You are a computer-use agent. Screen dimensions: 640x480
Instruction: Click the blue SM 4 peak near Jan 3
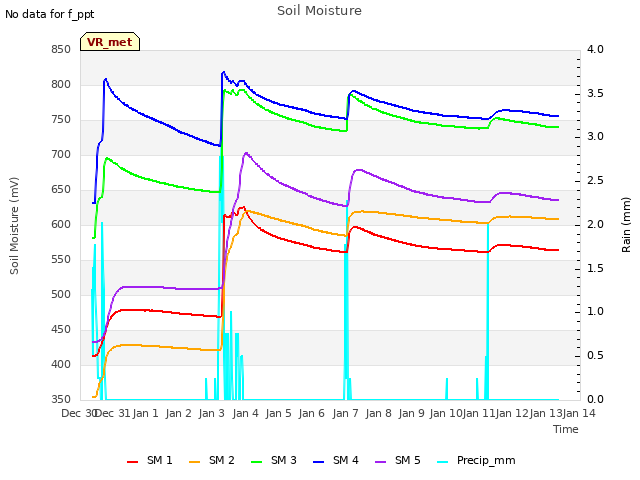(x=223, y=72)
